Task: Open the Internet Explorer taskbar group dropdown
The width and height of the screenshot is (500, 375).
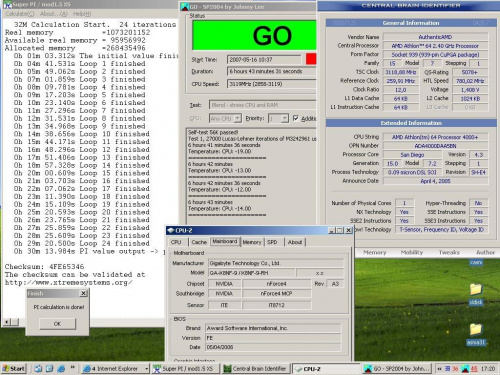Action: click(x=146, y=369)
